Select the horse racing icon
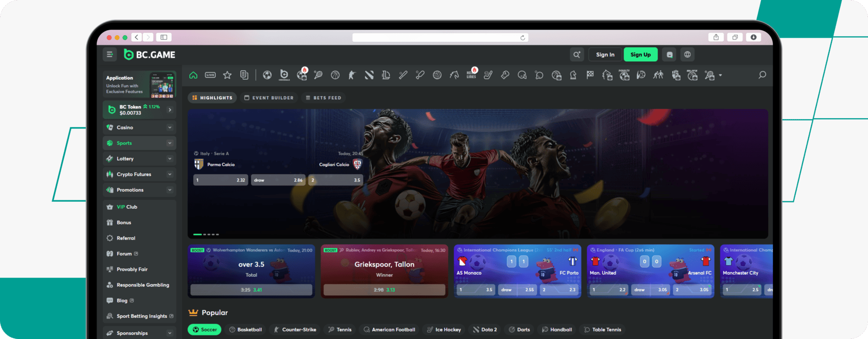The width and height of the screenshot is (868, 339). coord(454,75)
